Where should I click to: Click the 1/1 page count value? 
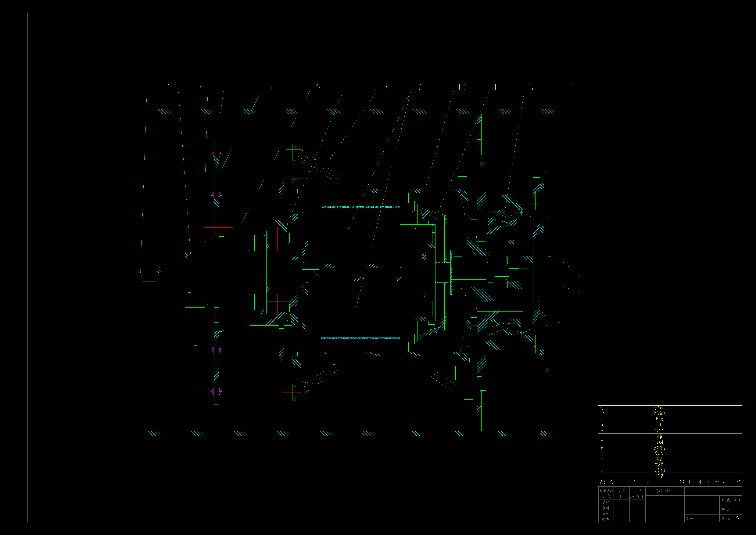(x=738, y=500)
